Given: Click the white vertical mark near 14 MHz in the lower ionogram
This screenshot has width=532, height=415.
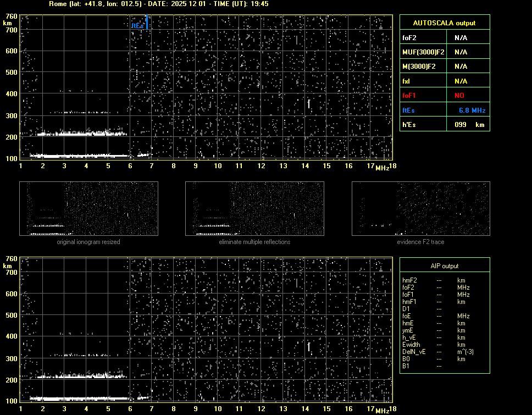Looking at the screenshot, I should (309, 347).
